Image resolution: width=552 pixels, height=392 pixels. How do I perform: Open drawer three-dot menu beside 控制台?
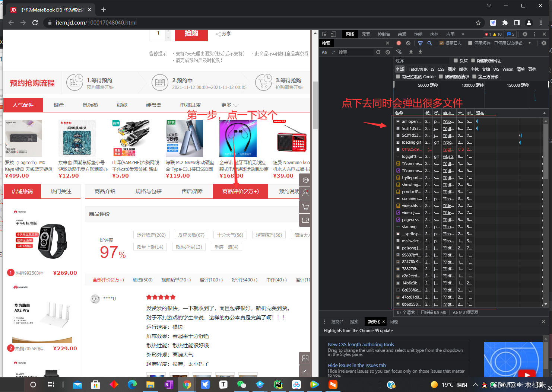[x=324, y=322]
